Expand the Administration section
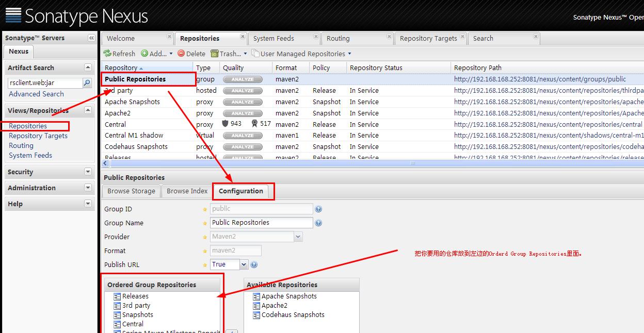Screen dimensions: 644x333 point(88,188)
